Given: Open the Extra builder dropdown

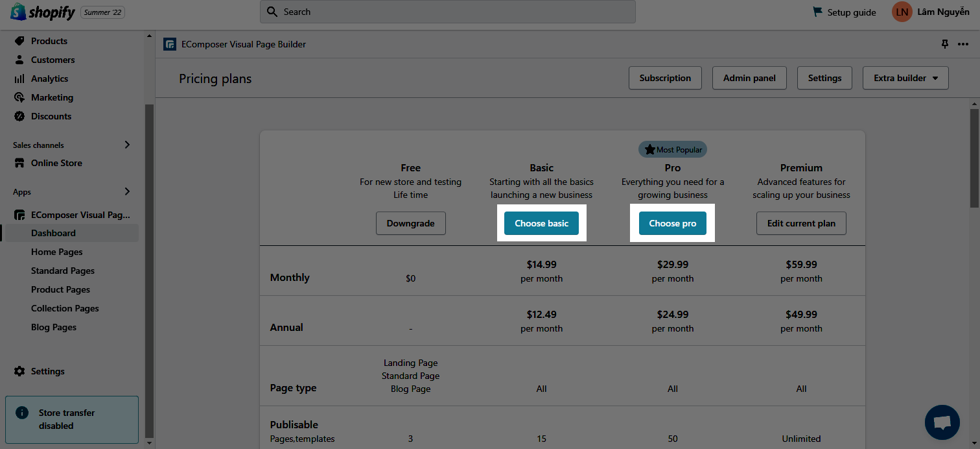Looking at the screenshot, I should click(x=905, y=78).
